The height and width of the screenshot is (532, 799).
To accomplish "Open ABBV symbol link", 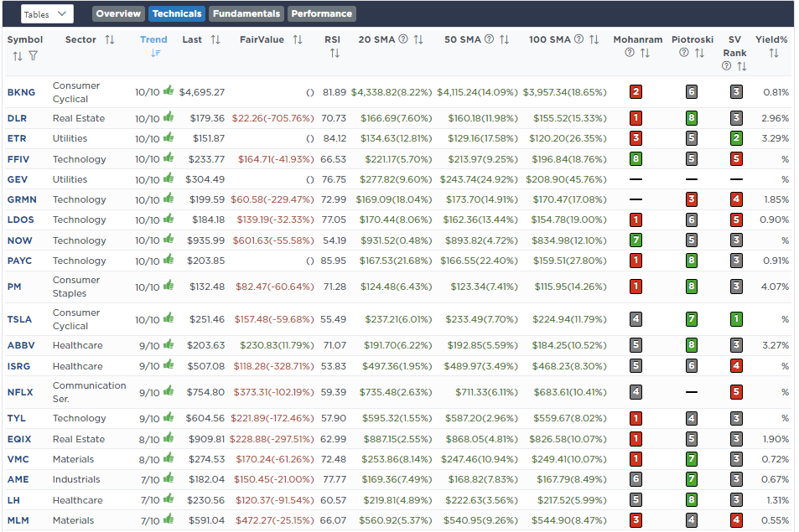I will click(x=21, y=345).
